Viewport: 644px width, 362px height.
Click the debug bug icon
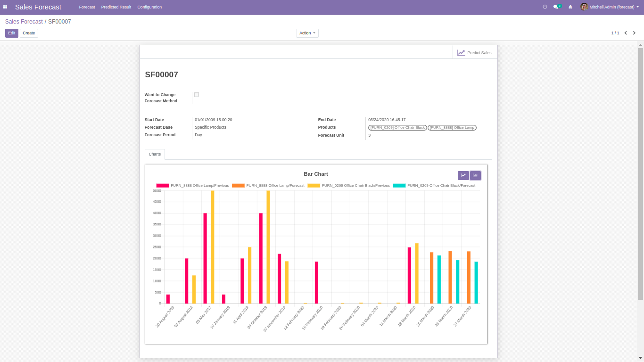coord(570,7)
